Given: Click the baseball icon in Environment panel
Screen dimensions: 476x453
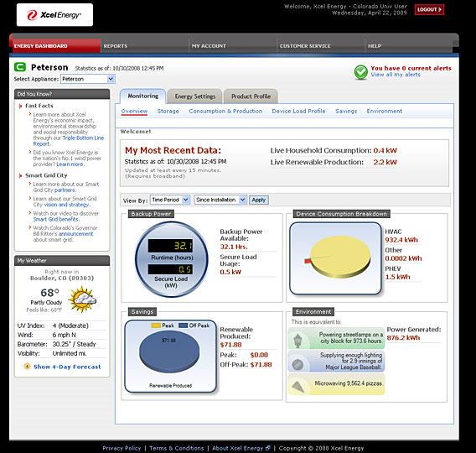Looking at the screenshot, I should [x=297, y=364].
